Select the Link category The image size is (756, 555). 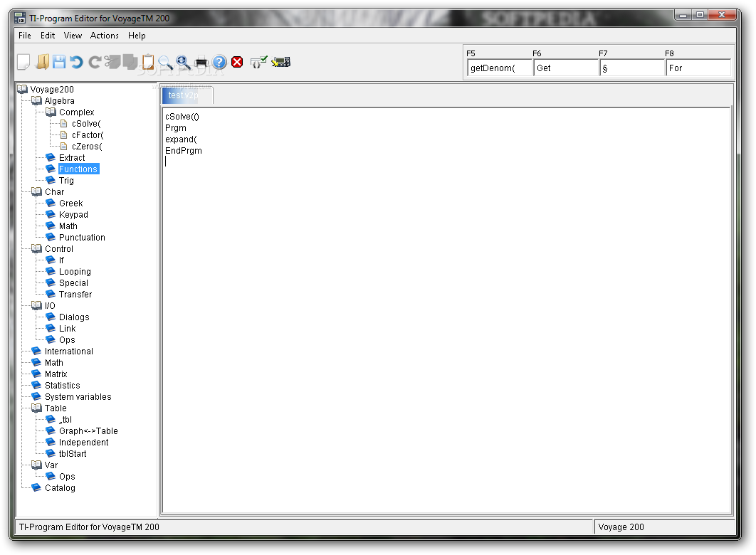[x=68, y=329]
